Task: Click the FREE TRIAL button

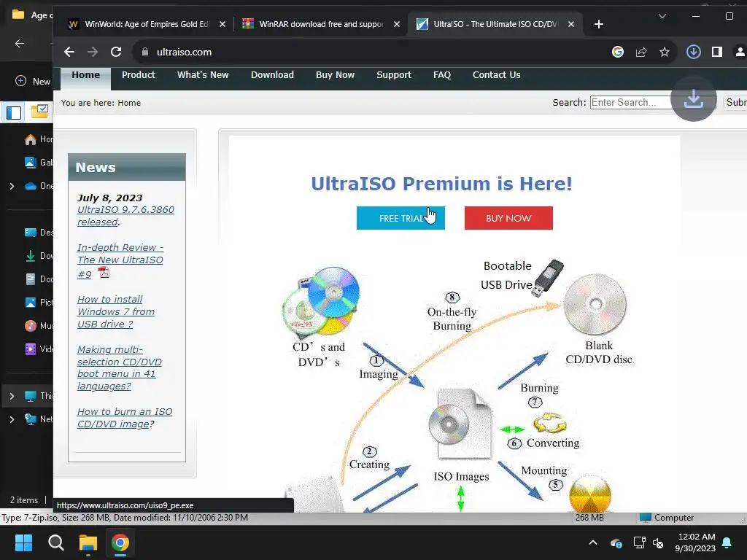Action: click(400, 218)
